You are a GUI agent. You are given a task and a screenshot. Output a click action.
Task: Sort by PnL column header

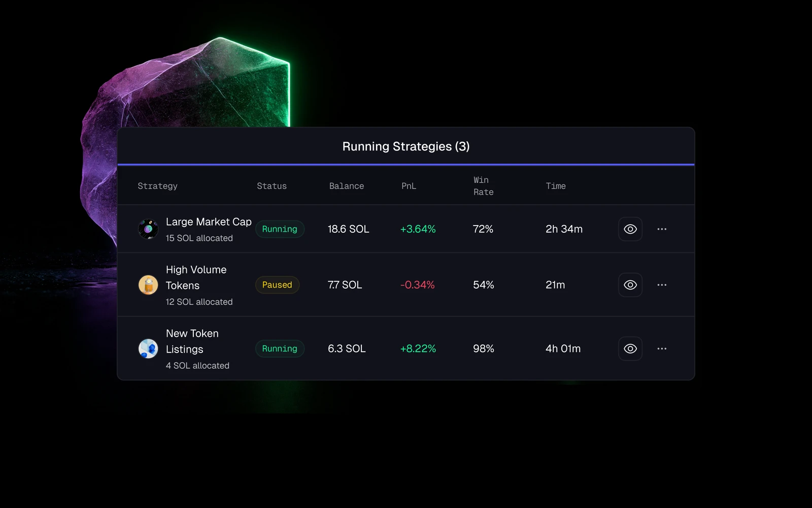pos(409,186)
